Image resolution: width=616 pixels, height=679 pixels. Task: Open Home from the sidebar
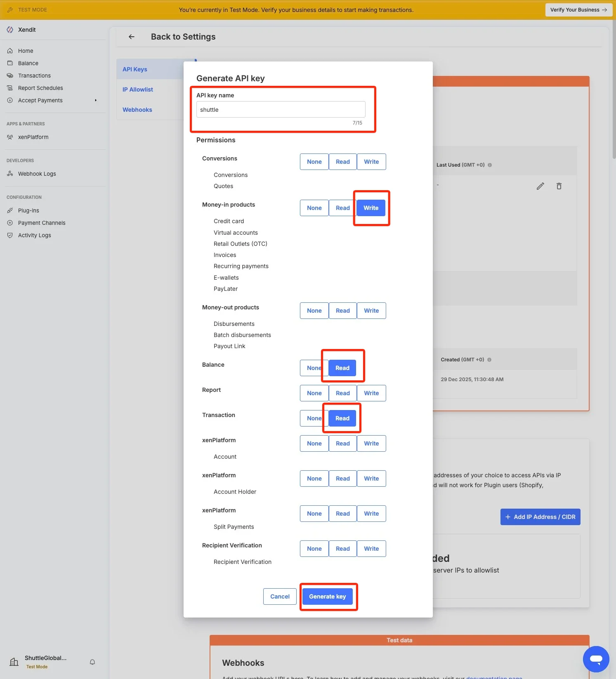(x=26, y=51)
